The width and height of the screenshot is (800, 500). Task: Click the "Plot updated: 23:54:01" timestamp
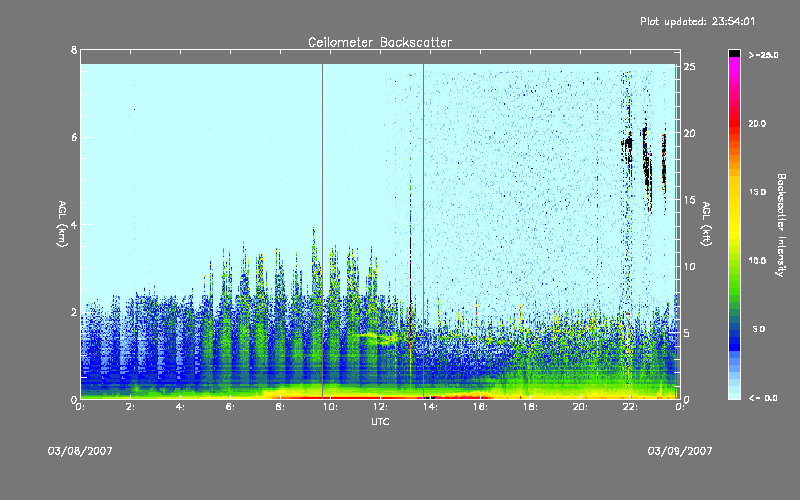(x=697, y=21)
